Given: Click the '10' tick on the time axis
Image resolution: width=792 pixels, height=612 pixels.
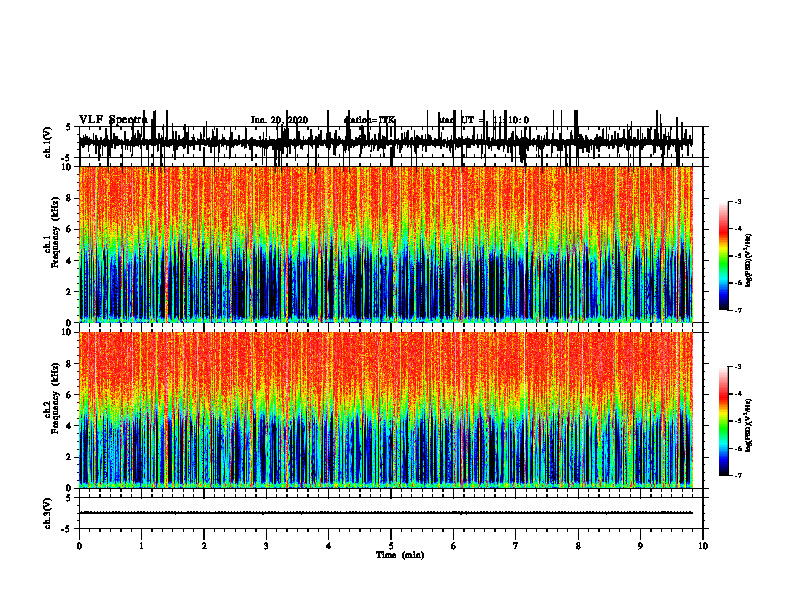Looking at the screenshot, I should [x=703, y=546].
